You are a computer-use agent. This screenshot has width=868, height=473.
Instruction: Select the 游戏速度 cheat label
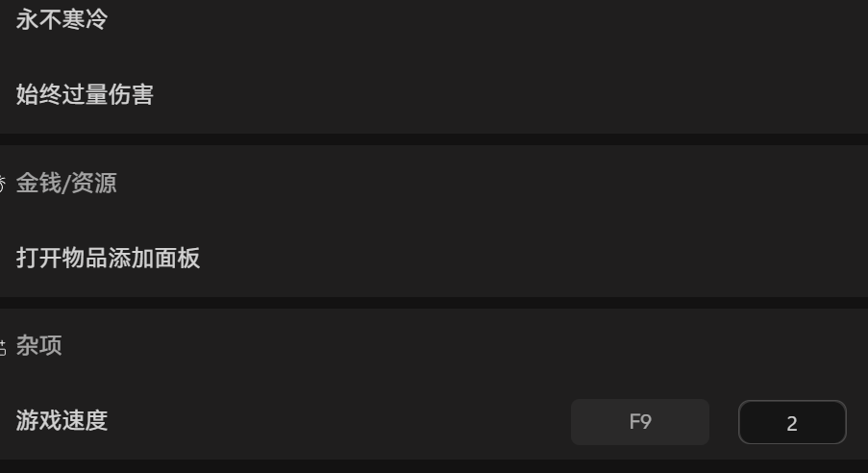[62, 420]
